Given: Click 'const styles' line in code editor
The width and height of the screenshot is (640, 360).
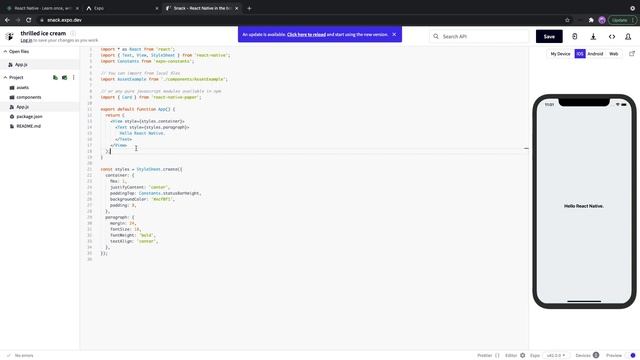Looking at the screenshot, I should coord(141,169).
